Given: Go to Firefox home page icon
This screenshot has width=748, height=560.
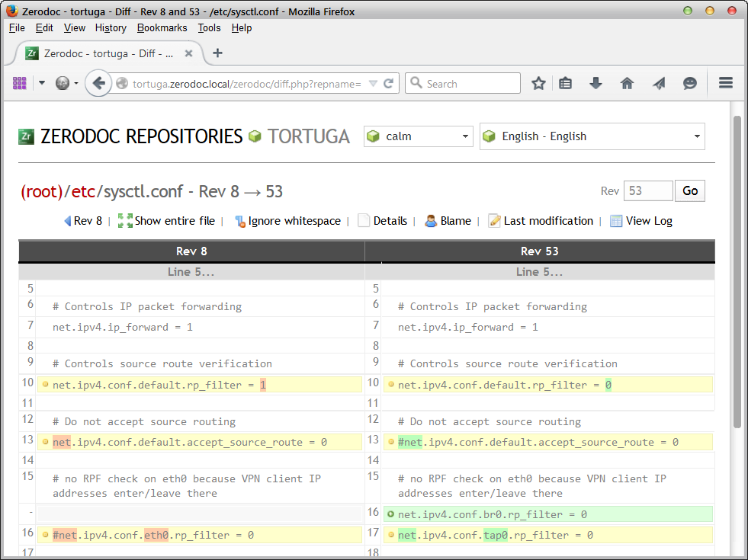Looking at the screenshot, I should [x=627, y=84].
